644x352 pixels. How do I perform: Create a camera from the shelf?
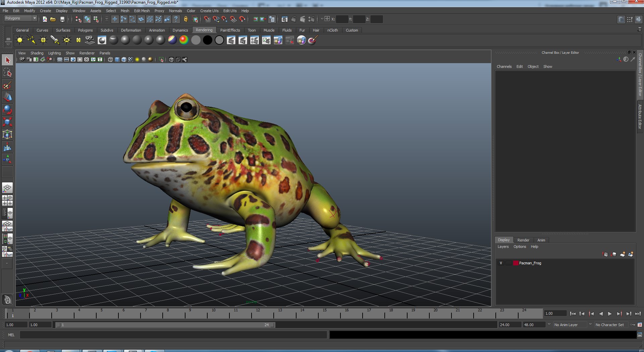[90, 40]
